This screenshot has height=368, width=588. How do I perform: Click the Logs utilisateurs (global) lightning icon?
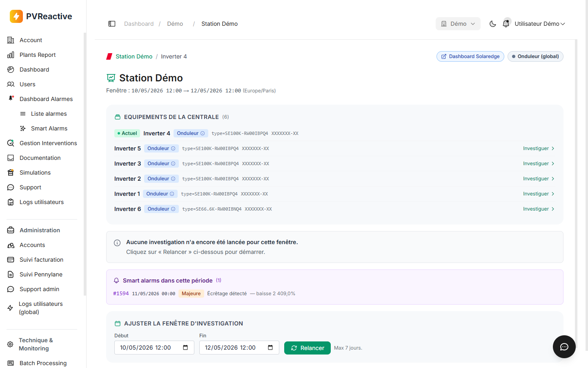(x=10, y=308)
